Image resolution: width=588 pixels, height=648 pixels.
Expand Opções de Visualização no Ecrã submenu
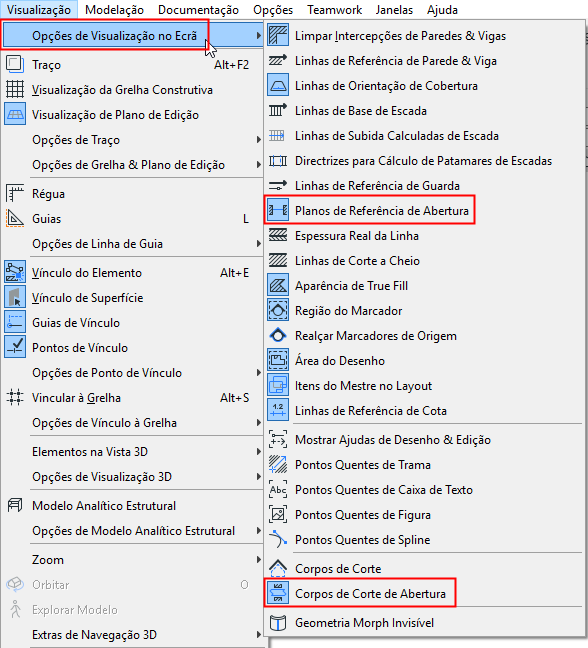(x=133, y=36)
